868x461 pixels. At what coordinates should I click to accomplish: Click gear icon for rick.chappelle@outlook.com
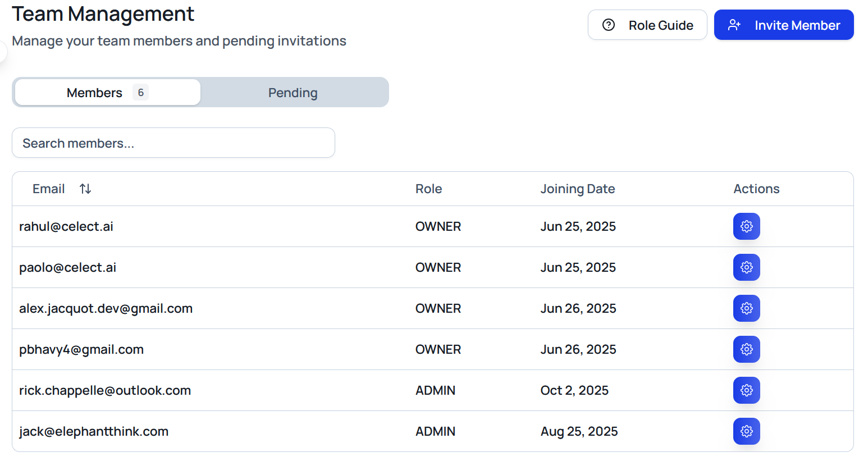(746, 390)
